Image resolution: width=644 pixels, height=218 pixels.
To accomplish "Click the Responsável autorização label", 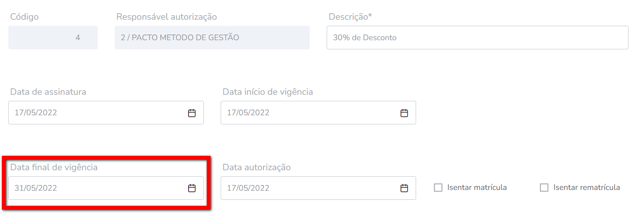I will tap(167, 17).
